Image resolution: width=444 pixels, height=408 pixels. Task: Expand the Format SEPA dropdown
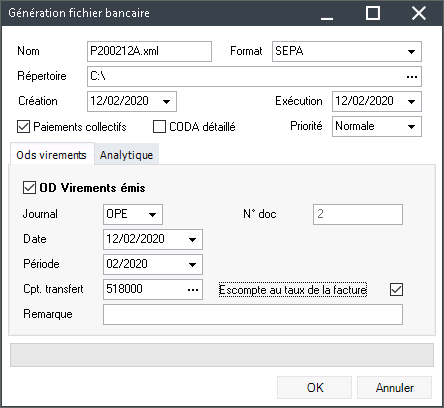(411, 52)
